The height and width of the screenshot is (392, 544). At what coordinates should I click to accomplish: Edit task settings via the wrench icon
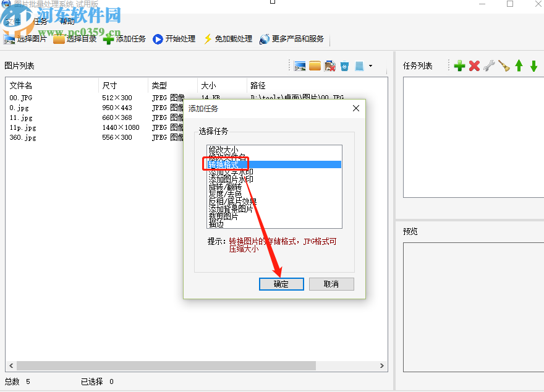tap(488, 66)
